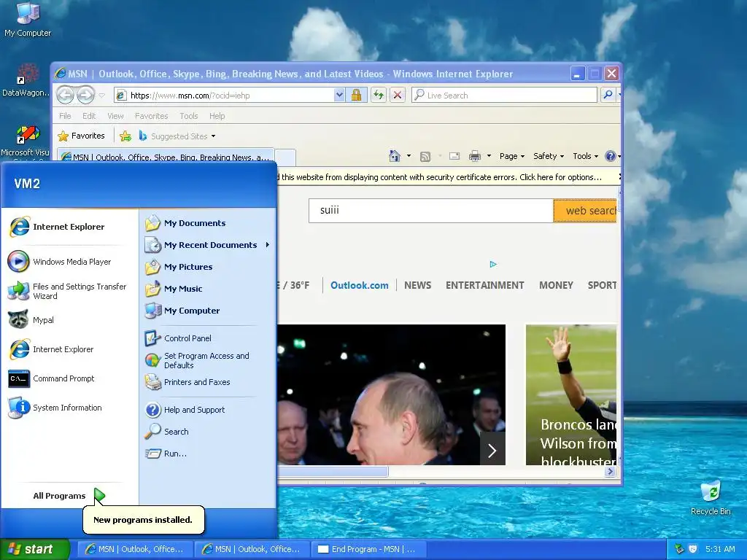The height and width of the screenshot is (560, 747).
Task: Click the web search button on MSN
Action: [x=585, y=211]
